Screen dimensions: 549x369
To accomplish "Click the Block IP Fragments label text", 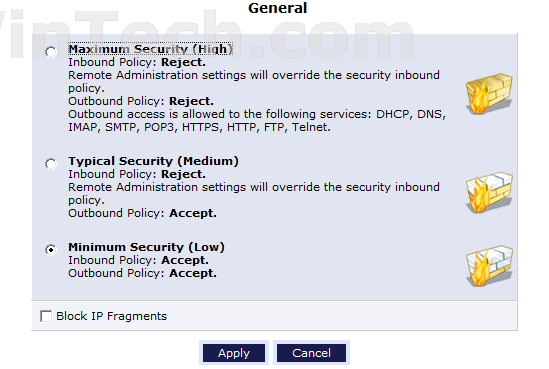I will coord(111,316).
